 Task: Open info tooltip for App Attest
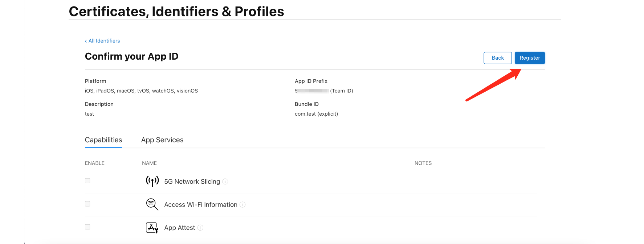pyautogui.click(x=200, y=228)
